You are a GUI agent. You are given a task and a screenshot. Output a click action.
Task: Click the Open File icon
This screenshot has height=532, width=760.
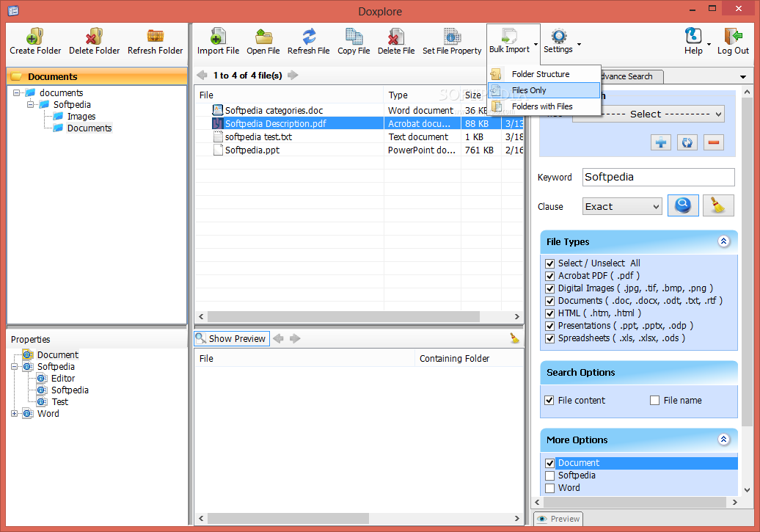[x=263, y=37]
